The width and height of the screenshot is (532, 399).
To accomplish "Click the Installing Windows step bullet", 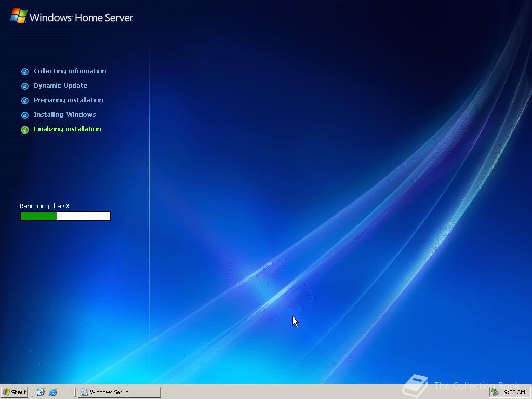I will 25,115.
